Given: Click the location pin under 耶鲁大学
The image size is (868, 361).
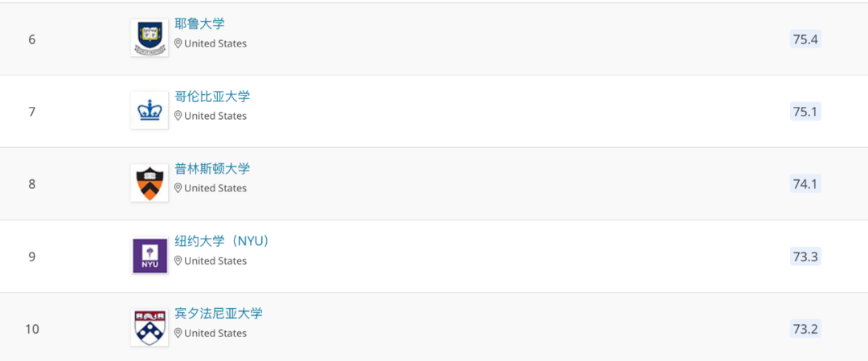Looking at the screenshot, I should point(178,43).
